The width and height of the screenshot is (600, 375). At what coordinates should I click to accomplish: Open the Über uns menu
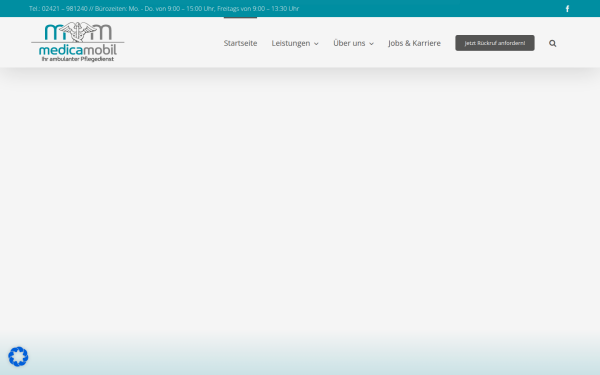[349, 43]
